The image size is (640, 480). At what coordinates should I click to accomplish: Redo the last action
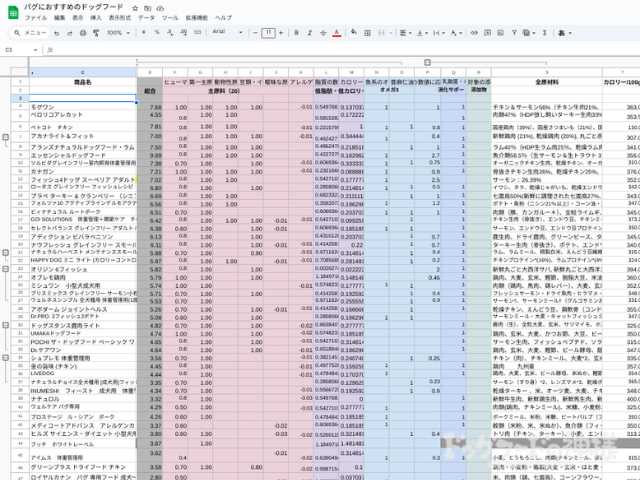[x=70, y=33]
